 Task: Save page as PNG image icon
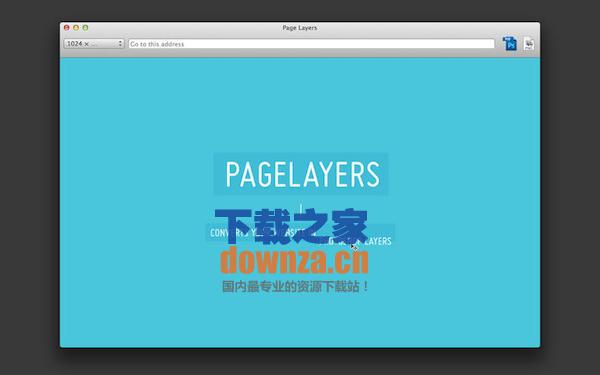[529, 44]
